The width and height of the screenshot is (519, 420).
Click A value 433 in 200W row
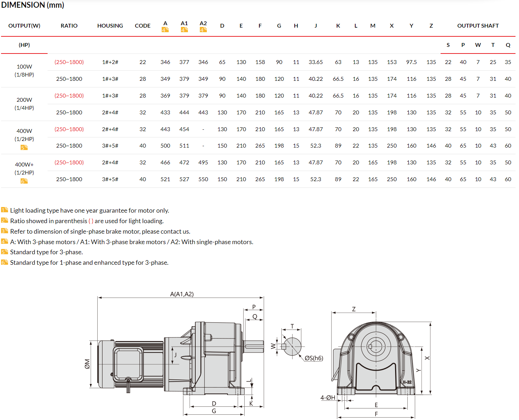(x=165, y=112)
